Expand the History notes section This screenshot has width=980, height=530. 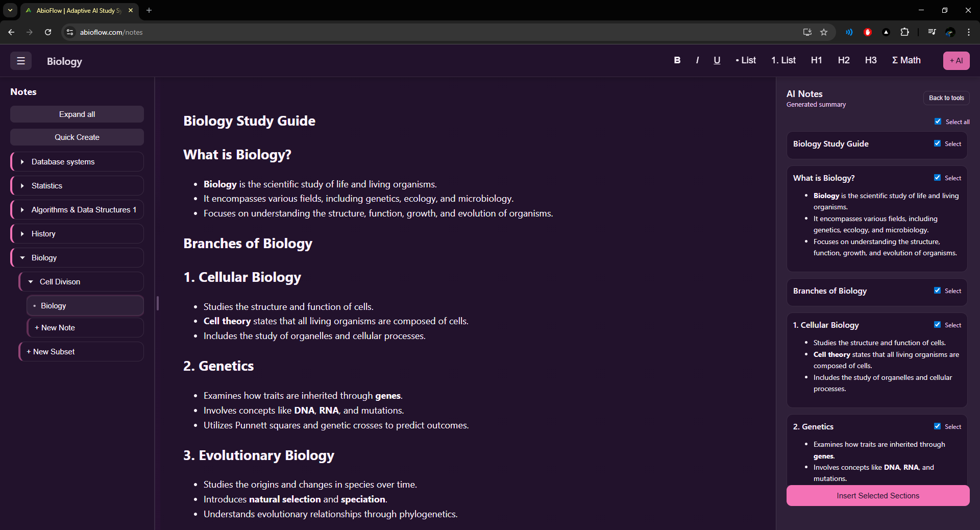(x=22, y=233)
